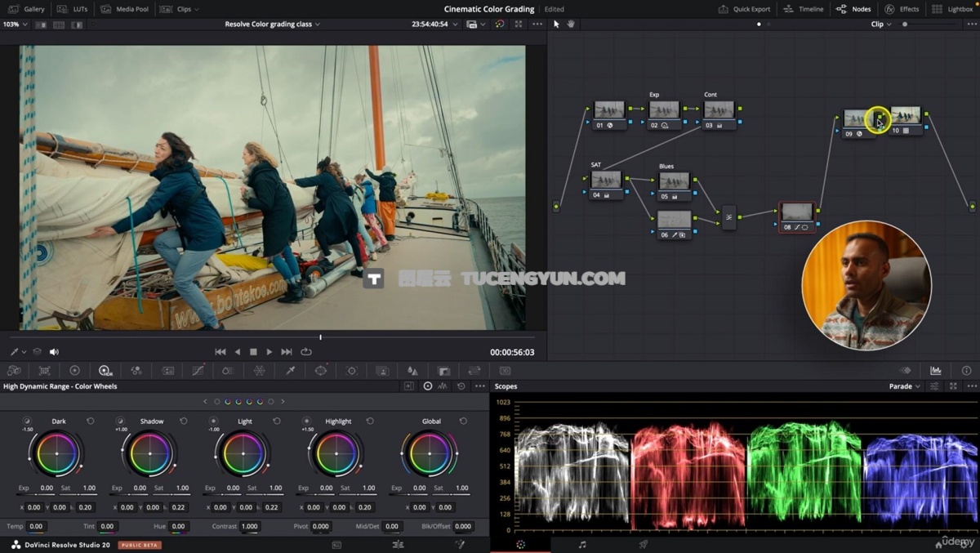Jump to the first frame
This screenshot has width=980, height=553.
[220, 352]
